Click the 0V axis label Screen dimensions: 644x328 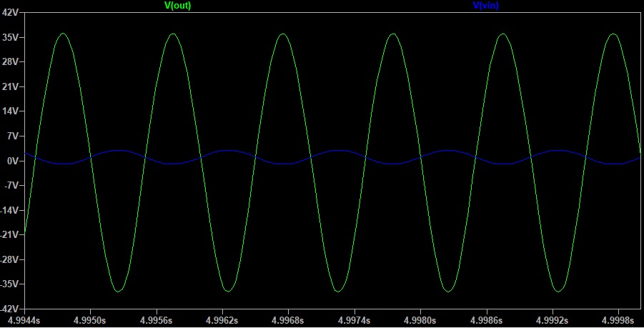(13, 161)
